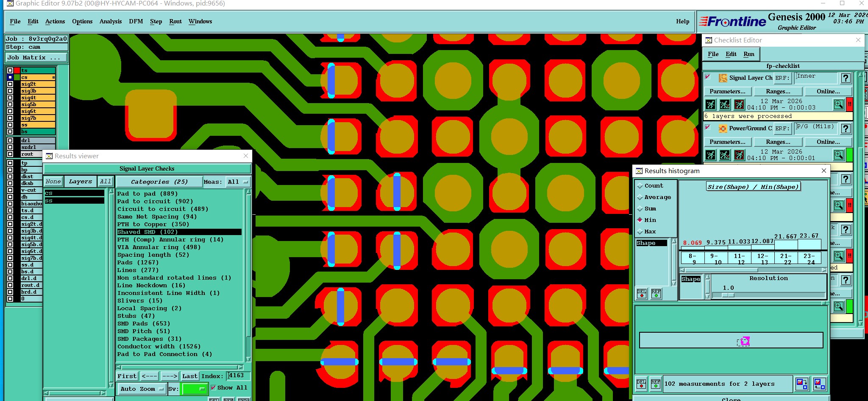868x401 pixels.
Task: Go to Last result in viewer
Action: 190,376
